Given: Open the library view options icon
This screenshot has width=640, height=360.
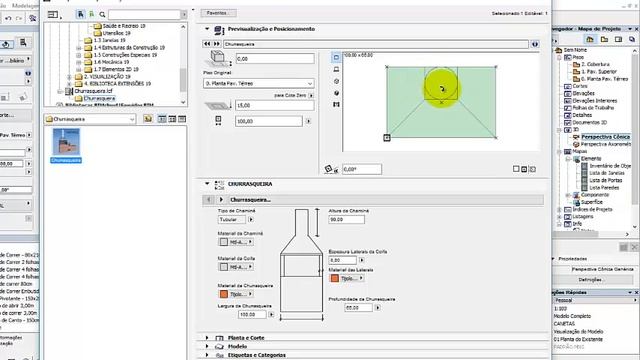Looking at the screenshot, I should pyautogui.click(x=53, y=15).
